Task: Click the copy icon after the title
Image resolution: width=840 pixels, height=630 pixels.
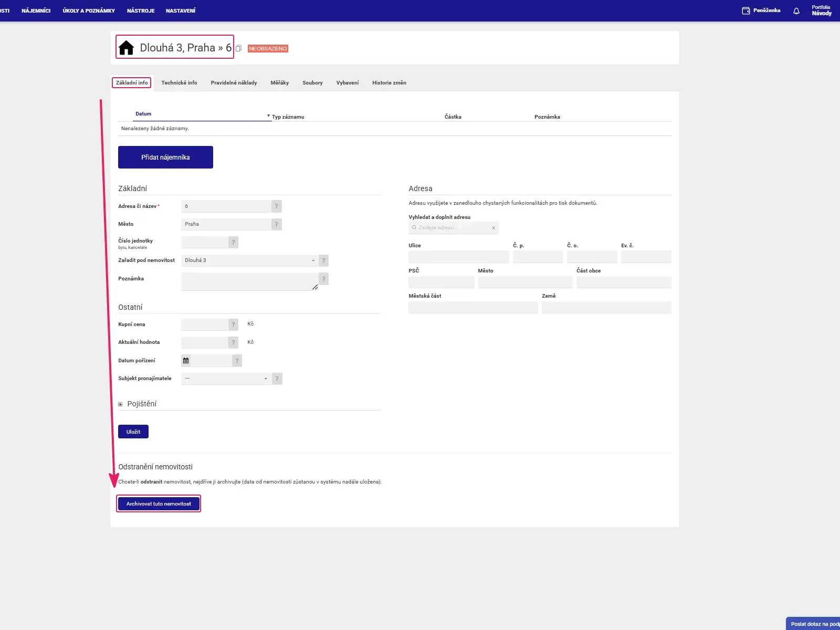Action: [238, 48]
